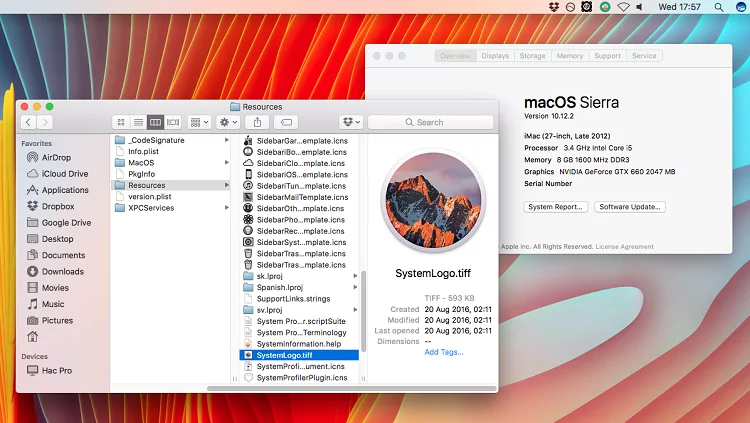Switch Finder to column view
750x423 pixels.
pyautogui.click(x=155, y=122)
